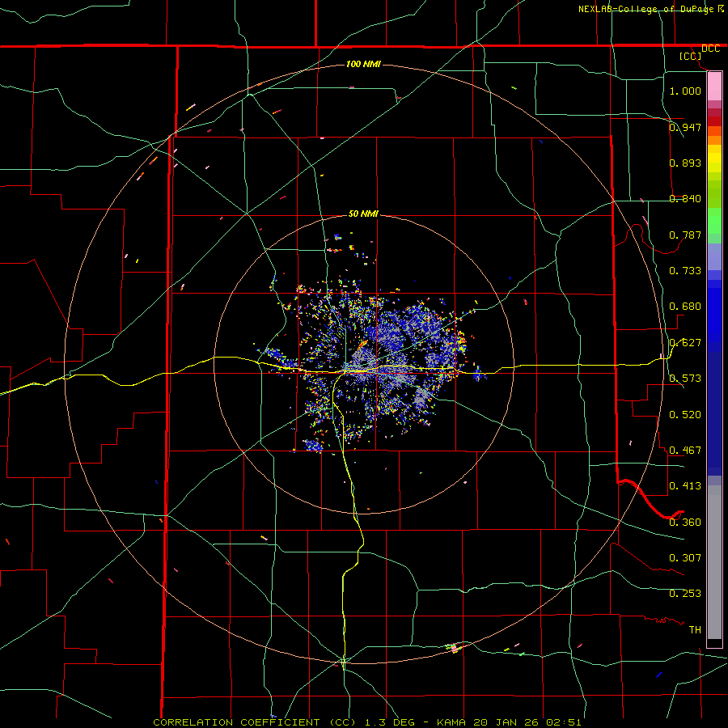Click the 0.520 legend value
Screen dimensions: 728x728
tap(685, 414)
